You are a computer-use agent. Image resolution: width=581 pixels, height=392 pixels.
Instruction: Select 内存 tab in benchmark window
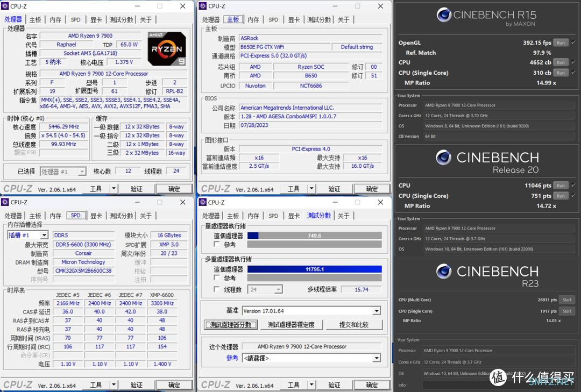[253, 216]
